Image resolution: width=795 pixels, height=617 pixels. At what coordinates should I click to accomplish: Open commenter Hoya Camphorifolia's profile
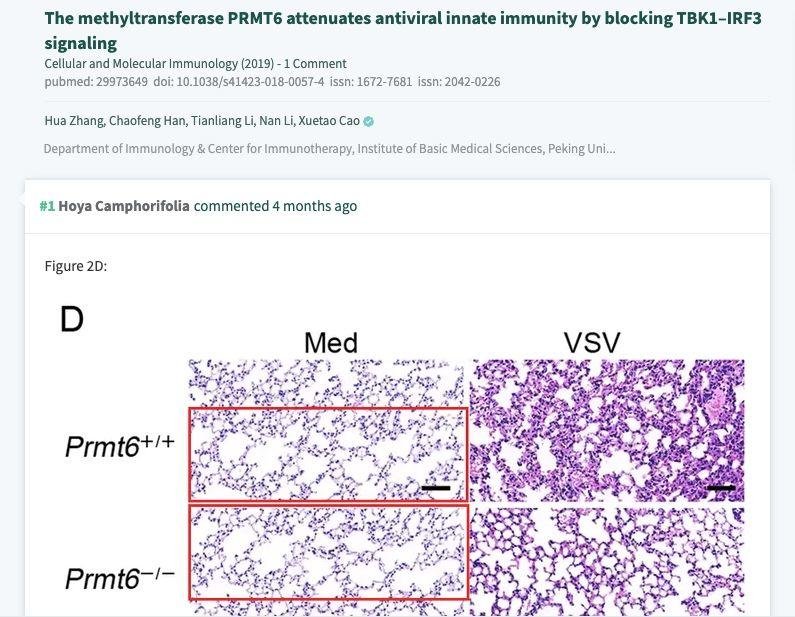pyautogui.click(x=124, y=206)
